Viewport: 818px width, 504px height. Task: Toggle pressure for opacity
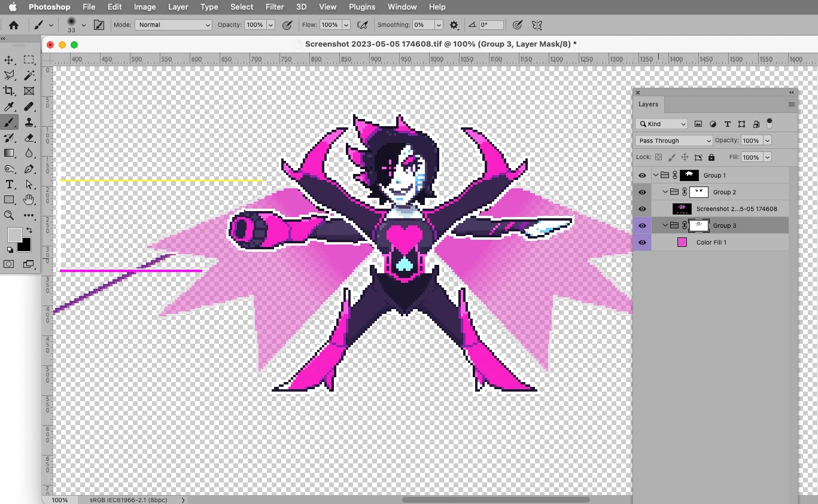[287, 25]
